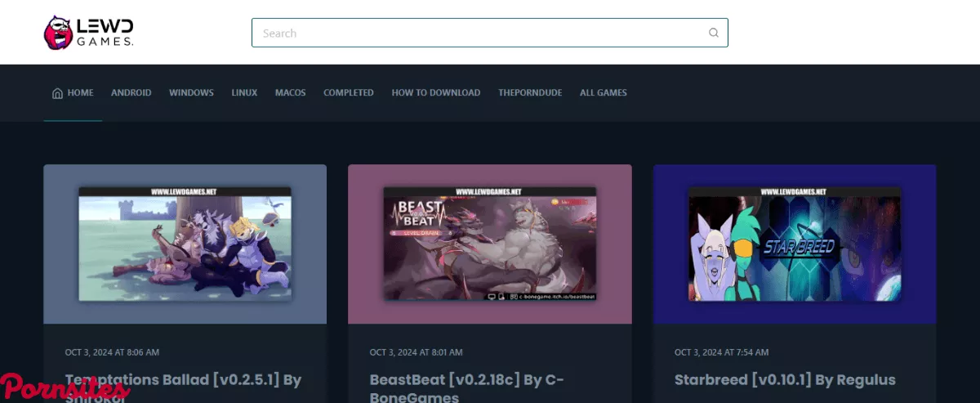Image resolution: width=980 pixels, height=403 pixels.
Task: Focus the Search input field
Action: tap(482, 34)
